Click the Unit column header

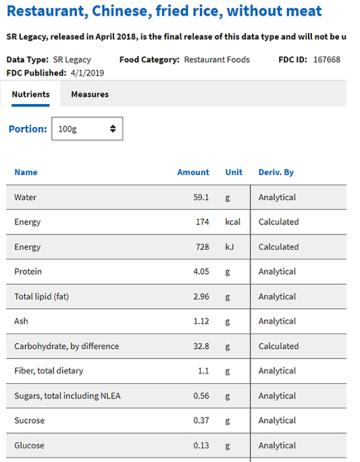pos(234,172)
